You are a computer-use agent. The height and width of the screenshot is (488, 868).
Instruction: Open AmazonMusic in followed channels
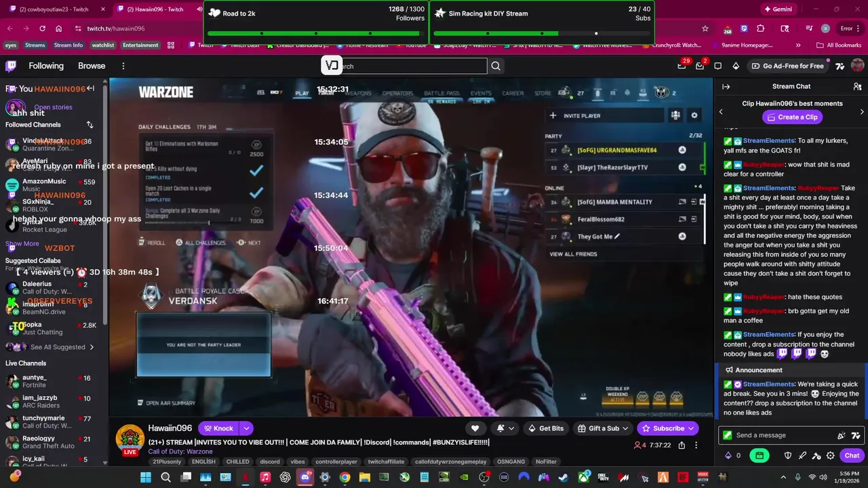tap(50, 185)
